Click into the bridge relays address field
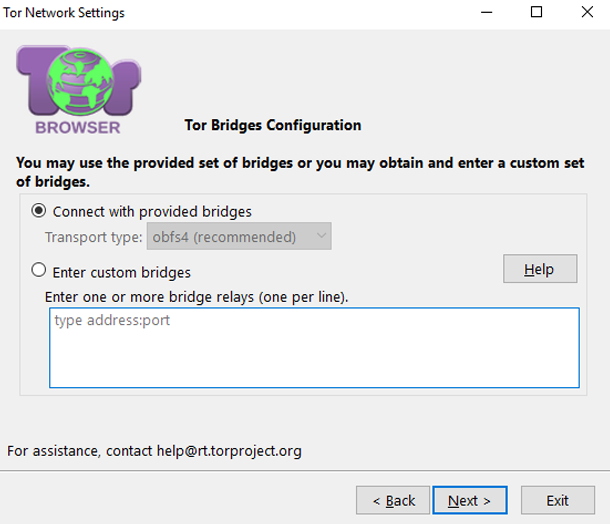 (x=313, y=347)
